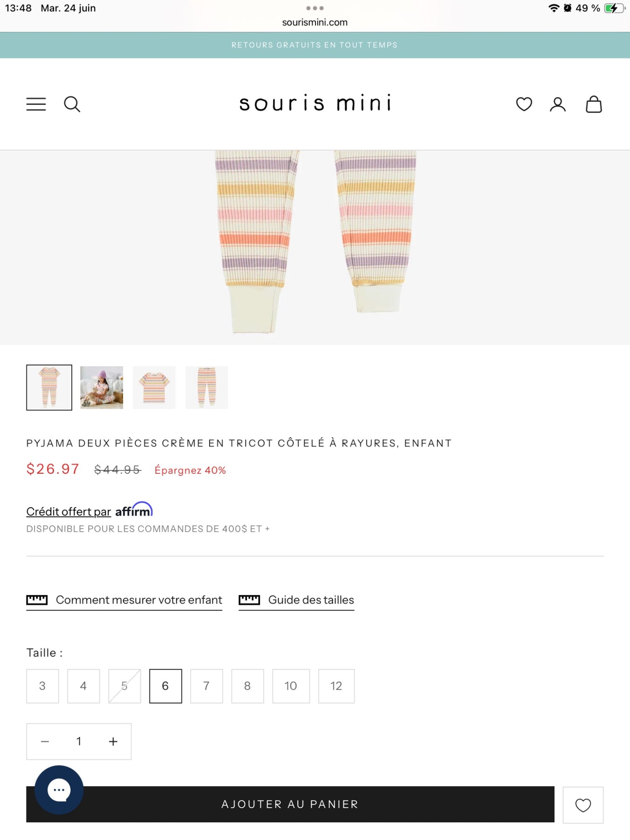Viewport: 630px width, 840px height.
Task: View the striped t-shirt thumbnail
Action: coord(154,387)
